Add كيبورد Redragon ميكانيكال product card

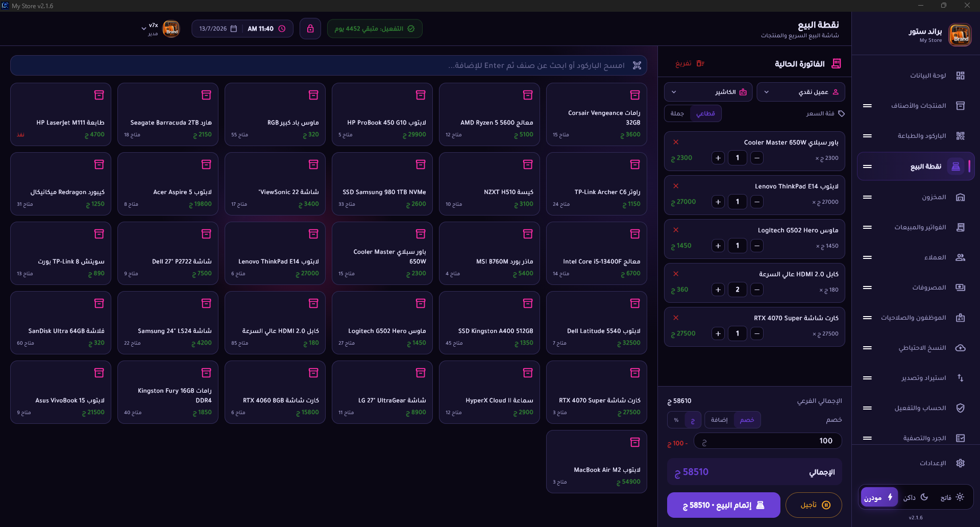(x=61, y=184)
